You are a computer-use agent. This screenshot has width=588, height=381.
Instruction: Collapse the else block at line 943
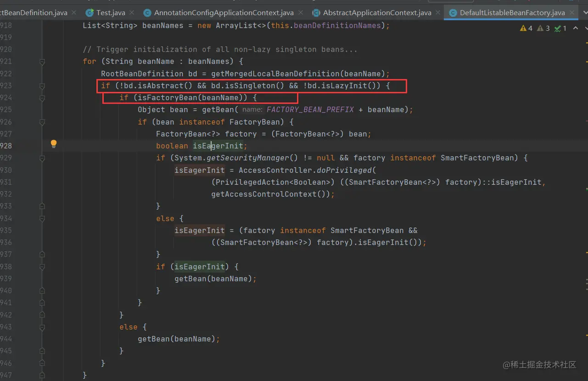tap(42, 327)
